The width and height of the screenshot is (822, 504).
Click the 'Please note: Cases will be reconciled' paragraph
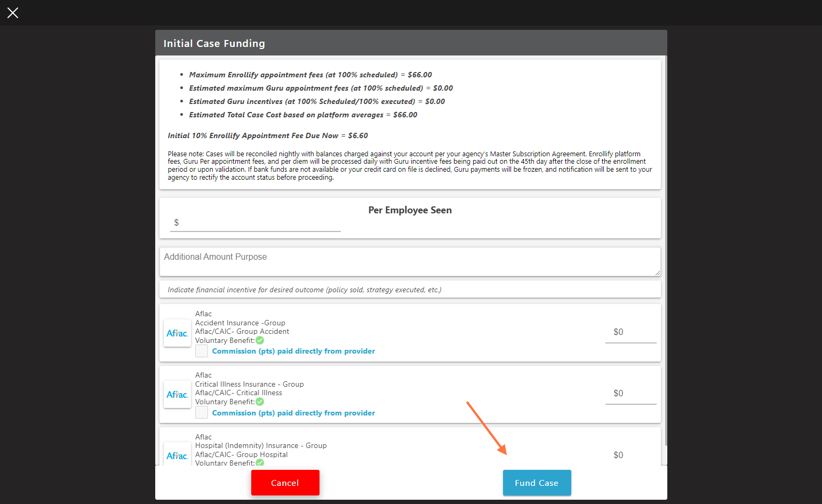point(410,165)
